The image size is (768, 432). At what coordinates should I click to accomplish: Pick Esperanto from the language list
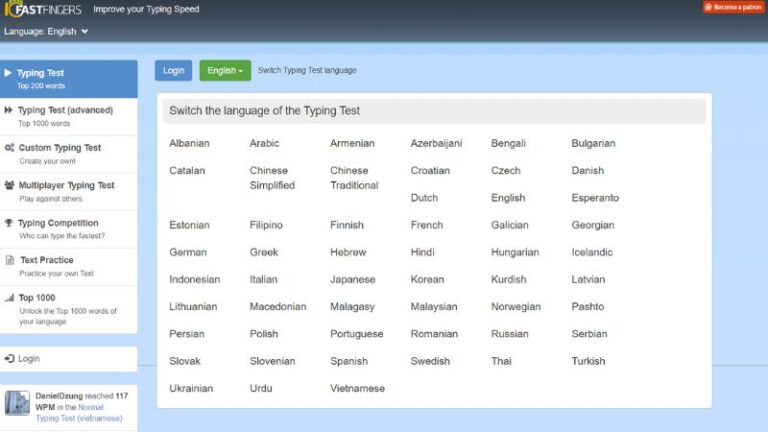tap(595, 198)
